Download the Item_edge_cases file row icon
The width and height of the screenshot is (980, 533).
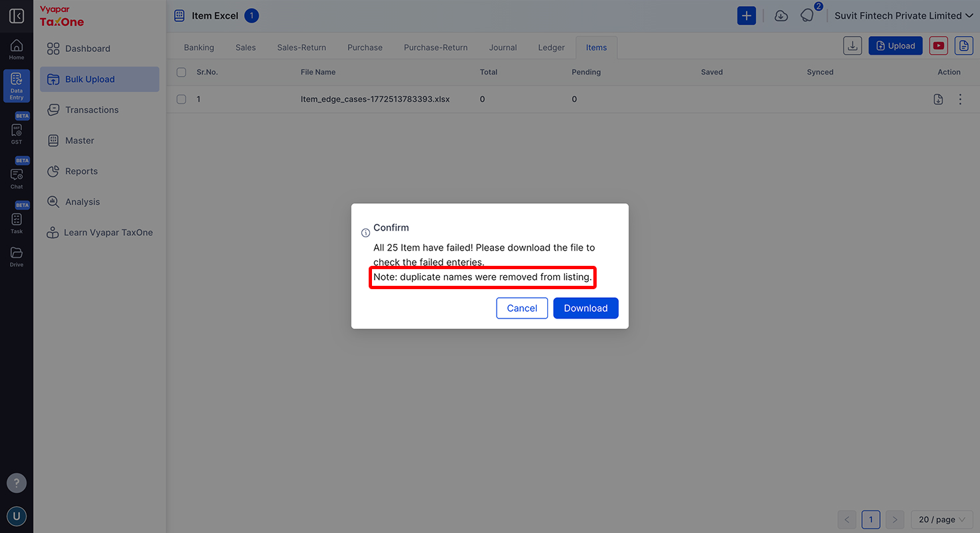coord(938,99)
